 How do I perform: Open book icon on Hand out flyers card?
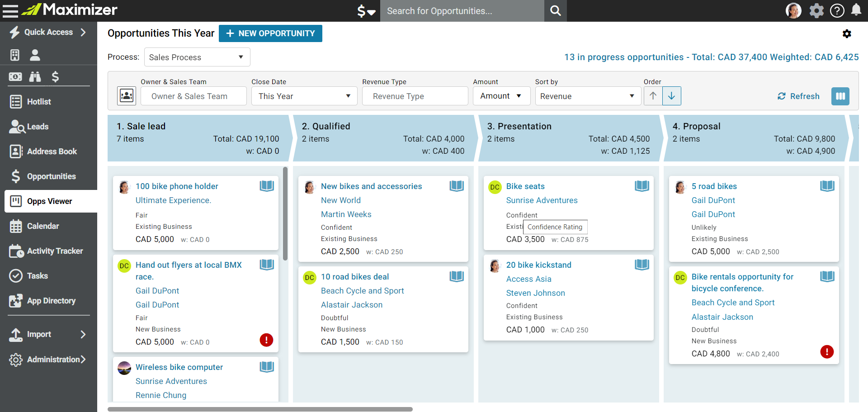(x=267, y=265)
